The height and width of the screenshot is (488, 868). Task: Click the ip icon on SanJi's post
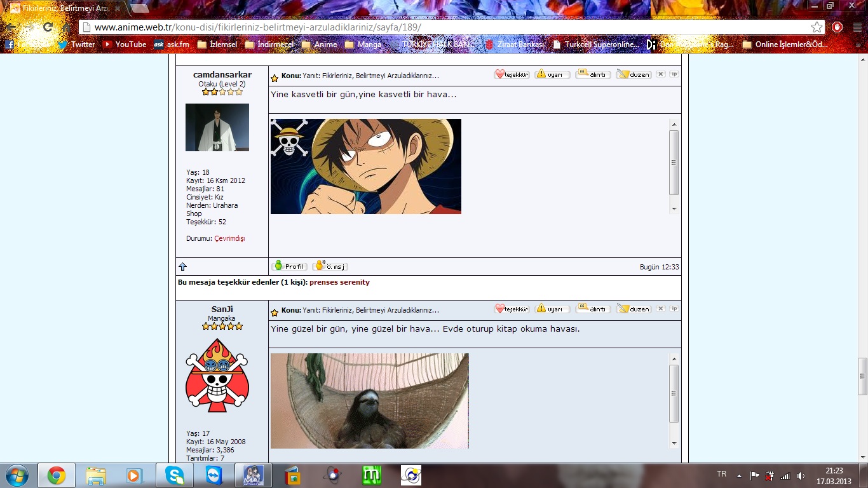point(674,309)
